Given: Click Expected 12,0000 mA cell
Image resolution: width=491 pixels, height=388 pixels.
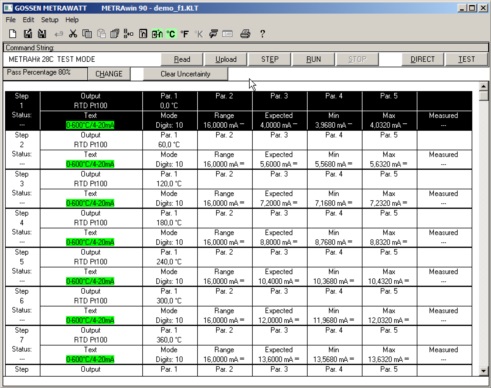Looking at the screenshot, I should [279, 316].
